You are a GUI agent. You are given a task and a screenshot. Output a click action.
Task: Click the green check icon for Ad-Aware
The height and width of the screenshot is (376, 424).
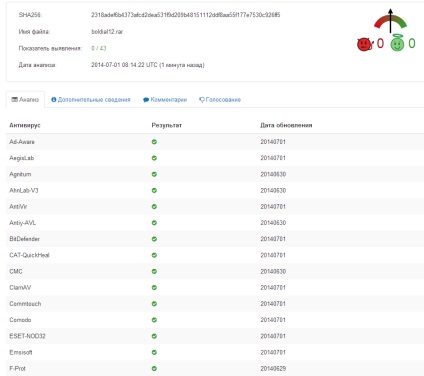pyautogui.click(x=154, y=142)
